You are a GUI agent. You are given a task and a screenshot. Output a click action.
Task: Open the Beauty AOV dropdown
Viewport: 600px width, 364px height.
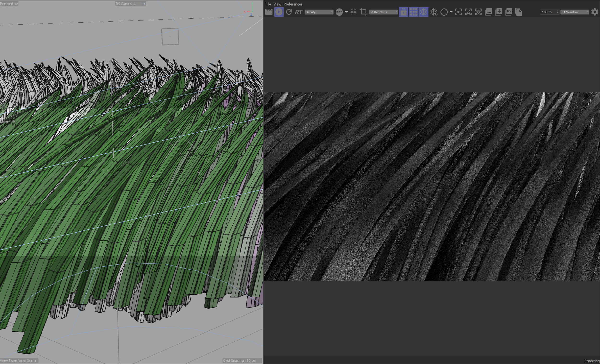tap(319, 12)
